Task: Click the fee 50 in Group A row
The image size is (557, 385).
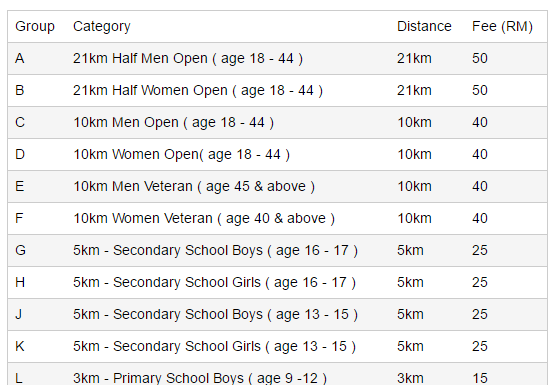Action: point(480,59)
